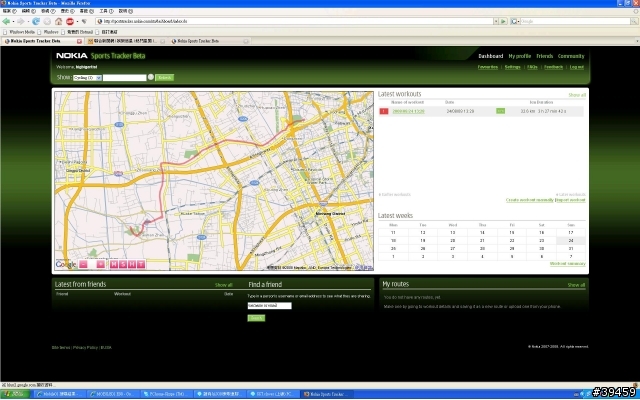640x400 pixels.
Task: Click the Find a friend username input
Action: [x=269, y=305]
